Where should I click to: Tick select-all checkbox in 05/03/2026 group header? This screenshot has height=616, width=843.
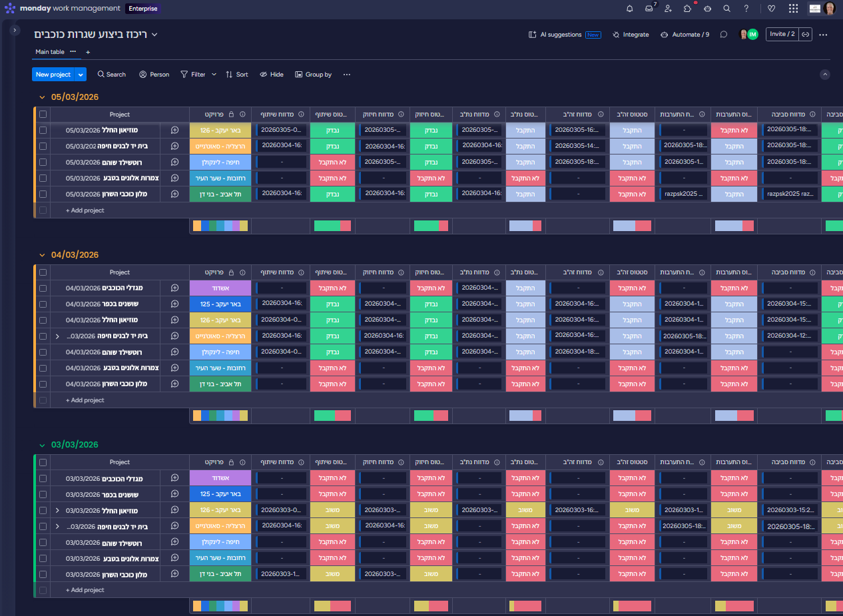tap(43, 115)
